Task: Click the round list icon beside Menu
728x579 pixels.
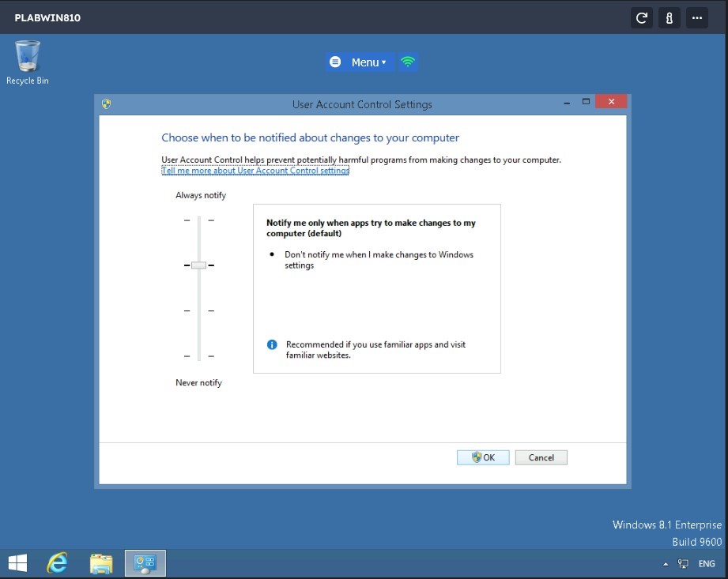Action: [335, 62]
